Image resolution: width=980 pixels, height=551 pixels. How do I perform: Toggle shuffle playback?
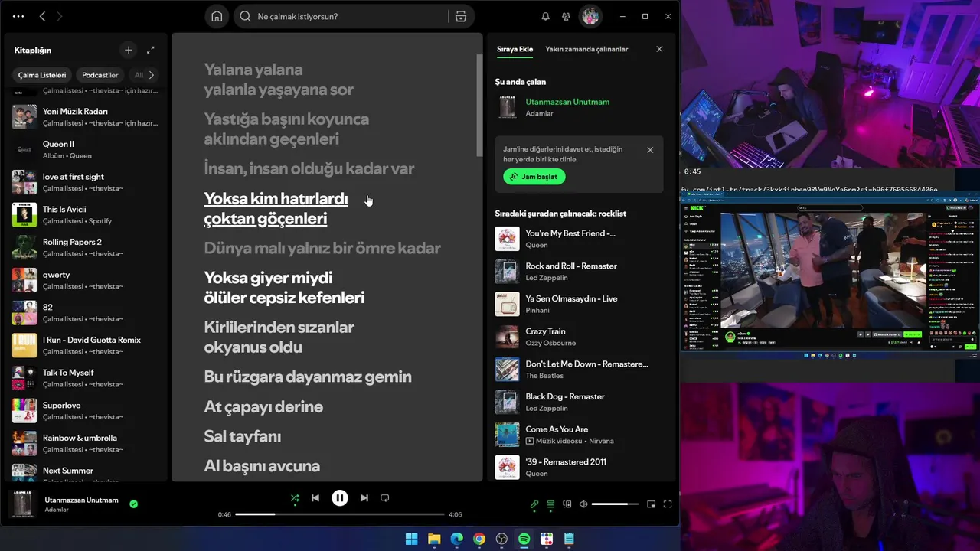point(295,498)
